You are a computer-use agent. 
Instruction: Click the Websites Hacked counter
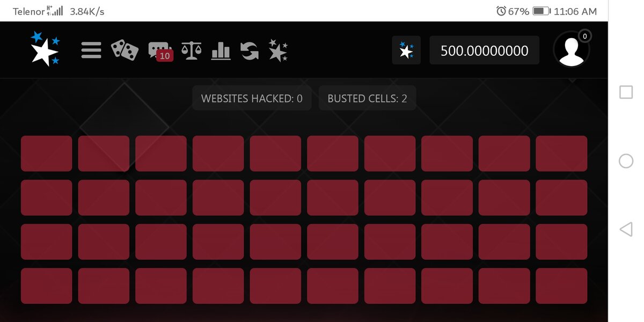tap(252, 98)
